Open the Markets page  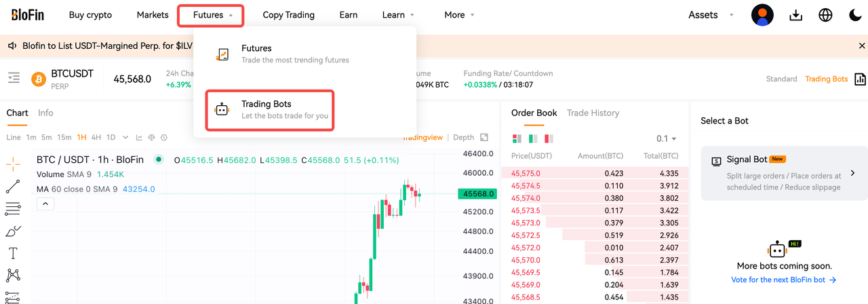[153, 15]
